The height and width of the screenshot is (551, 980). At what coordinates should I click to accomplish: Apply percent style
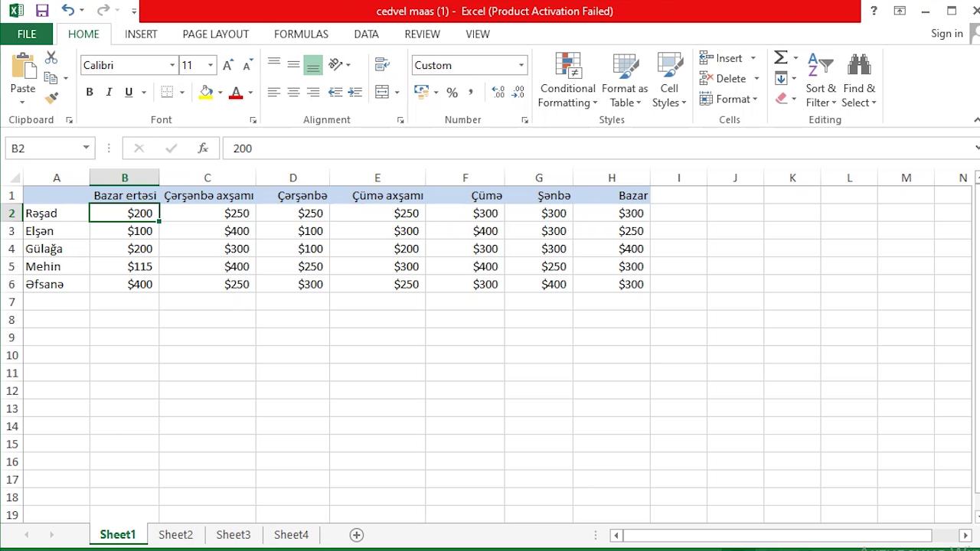(452, 93)
